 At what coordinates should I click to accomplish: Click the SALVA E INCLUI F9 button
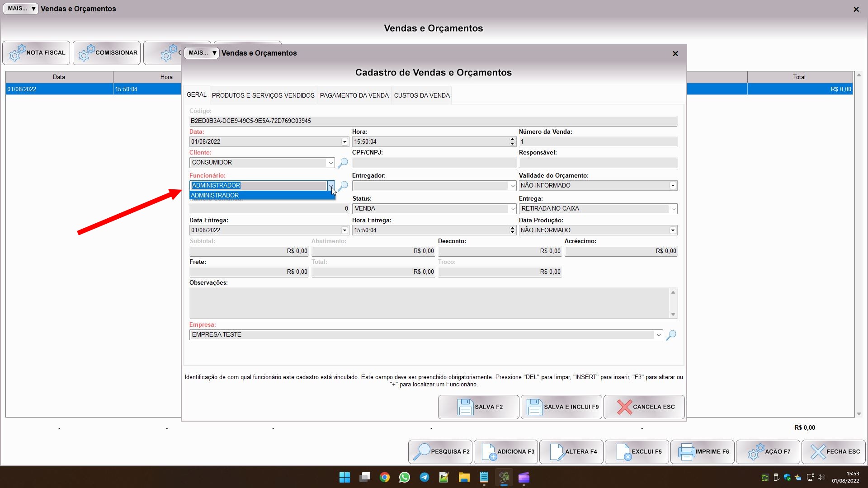[x=561, y=407]
